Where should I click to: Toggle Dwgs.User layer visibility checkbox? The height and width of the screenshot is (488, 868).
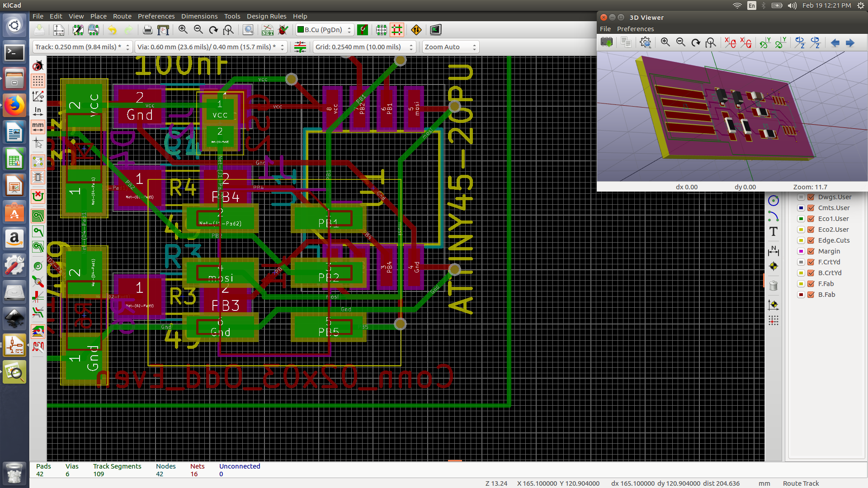[811, 197]
